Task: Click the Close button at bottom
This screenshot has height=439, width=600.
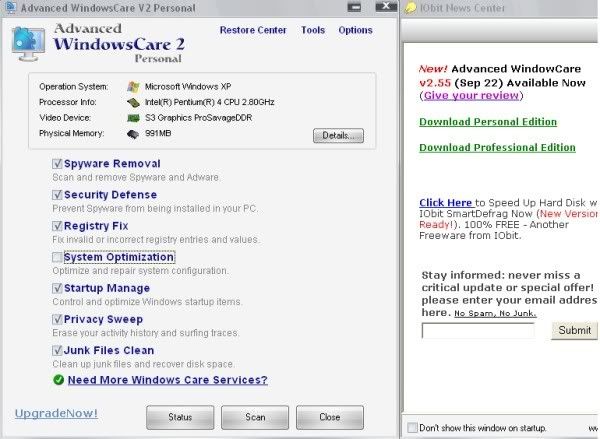Action: pyautogui.click(x=330, y=417)
